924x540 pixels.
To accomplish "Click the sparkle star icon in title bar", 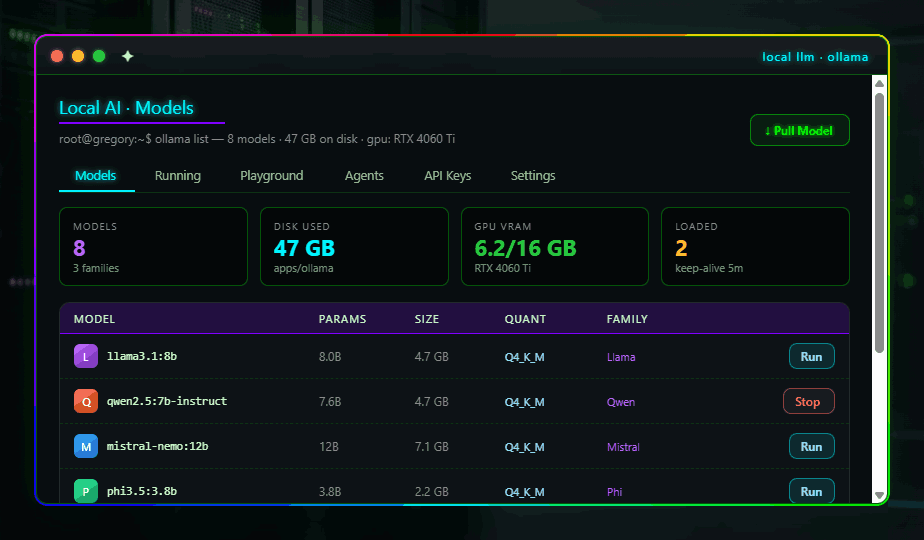I will (x=127, y=56).
